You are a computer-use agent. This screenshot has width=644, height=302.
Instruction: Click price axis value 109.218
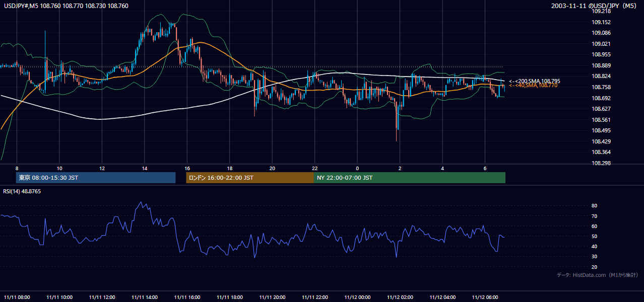pos(601,11)
